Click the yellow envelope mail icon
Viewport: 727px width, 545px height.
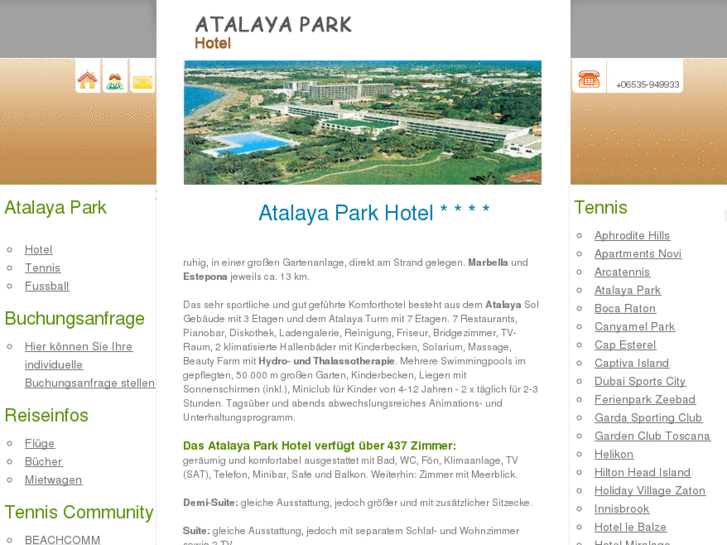click(142, 82)
